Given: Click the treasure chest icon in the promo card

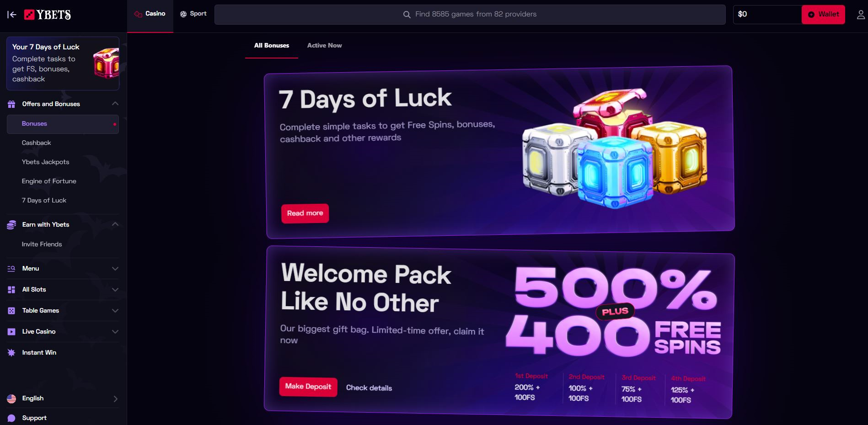Looking at the screenshot, I should (106, 63).
